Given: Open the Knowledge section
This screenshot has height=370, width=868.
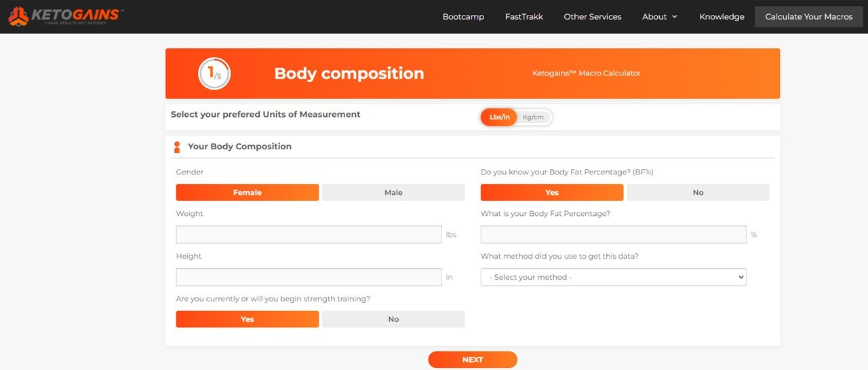Looking at the screenshot, I should point(722,17).
